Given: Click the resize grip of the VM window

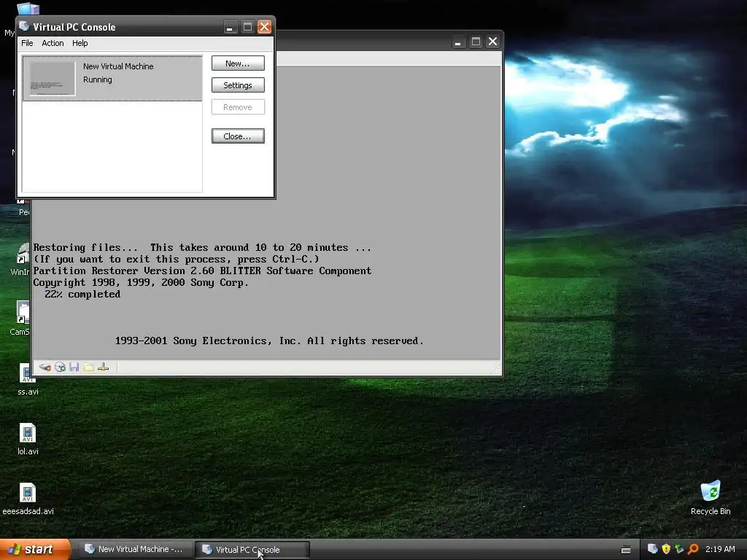Looking at the screenshot, I should tap(495, 370).
